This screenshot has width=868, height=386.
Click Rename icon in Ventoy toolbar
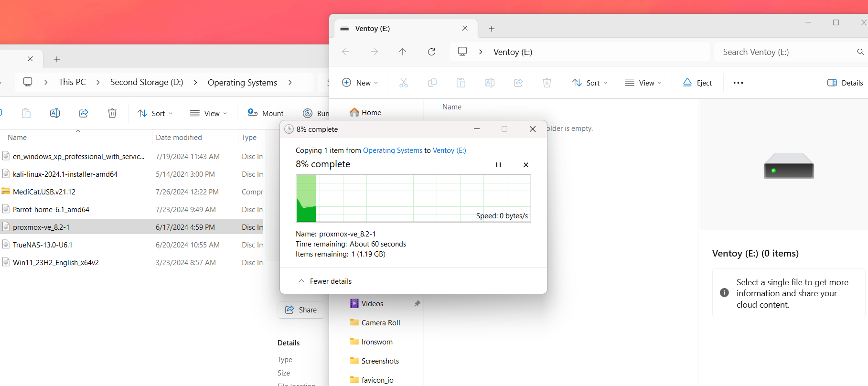point(490,83)
